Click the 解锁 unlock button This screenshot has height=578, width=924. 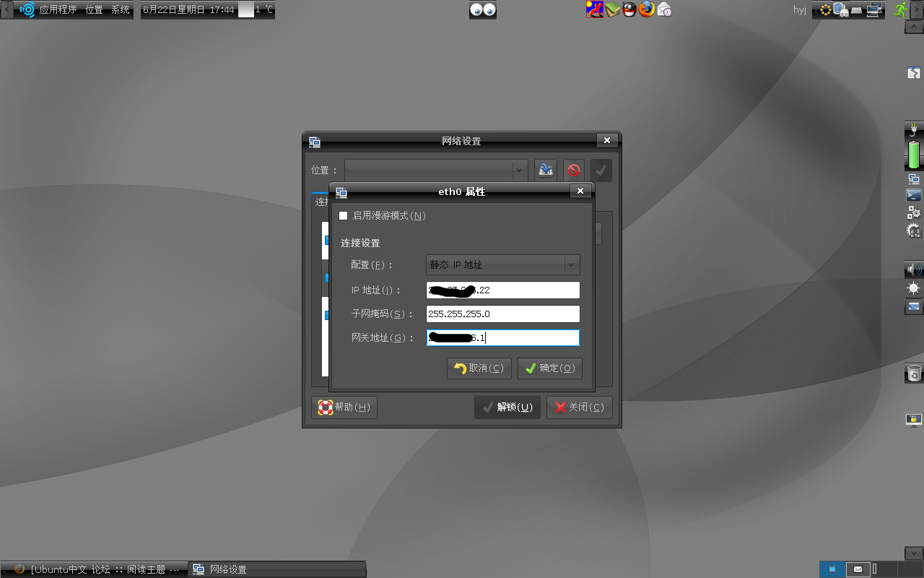507,407
